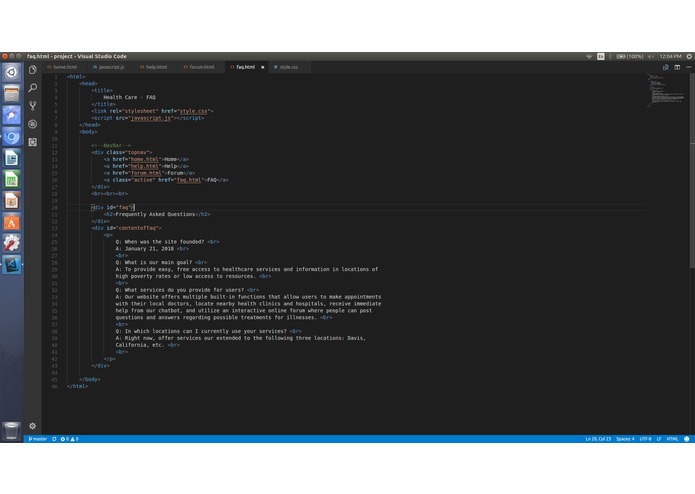The image size is (695, 494).
Task: Close the faq.html tab
Action: point(262,67)
